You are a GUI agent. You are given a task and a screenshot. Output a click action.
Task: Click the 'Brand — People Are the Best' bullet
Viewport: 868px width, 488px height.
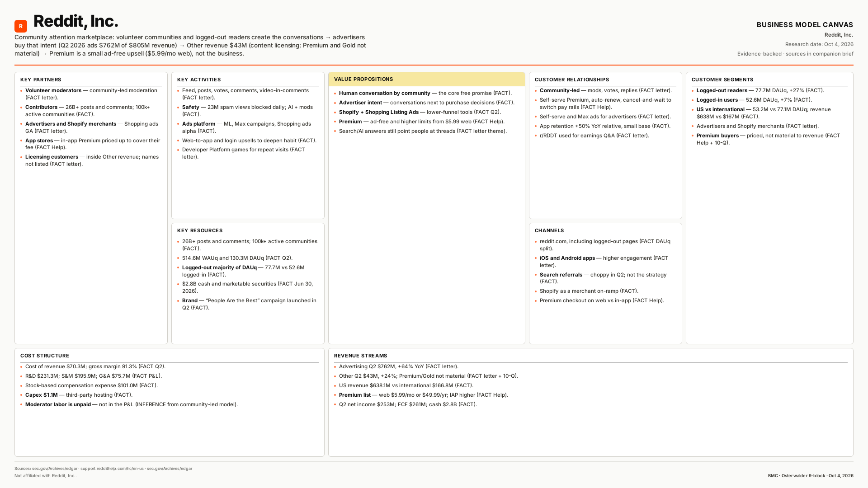(x=248, y=304)
